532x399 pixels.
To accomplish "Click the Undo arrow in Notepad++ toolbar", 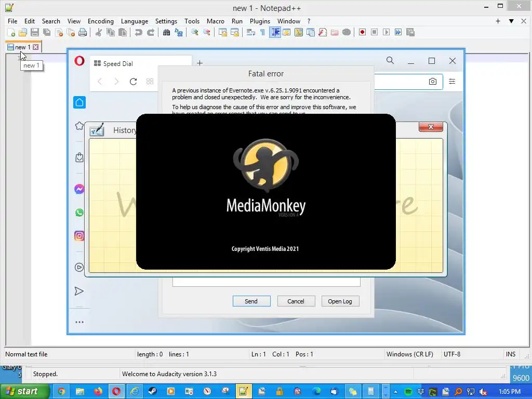I will coord(138,32).
